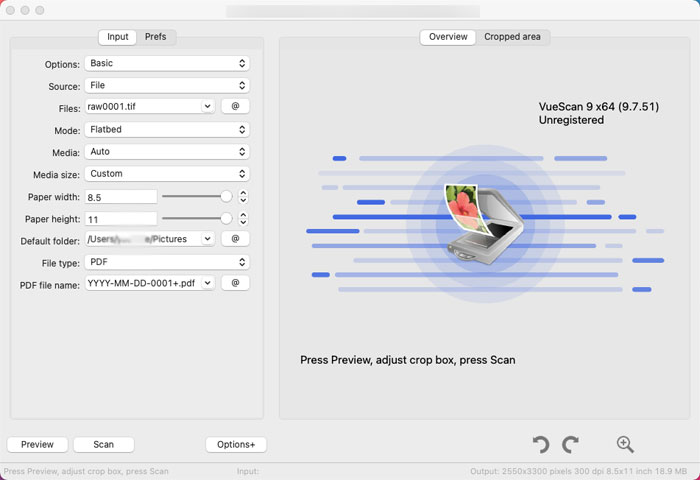Click the Paper width stepper arrows

pyautogui.click(x=243, y=196)
